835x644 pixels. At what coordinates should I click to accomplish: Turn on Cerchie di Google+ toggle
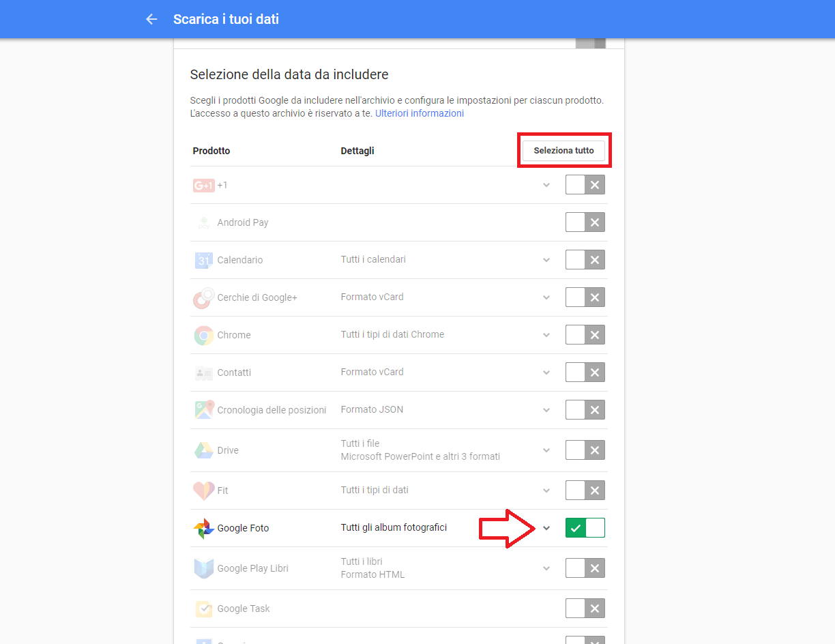(x=585, y=297)
